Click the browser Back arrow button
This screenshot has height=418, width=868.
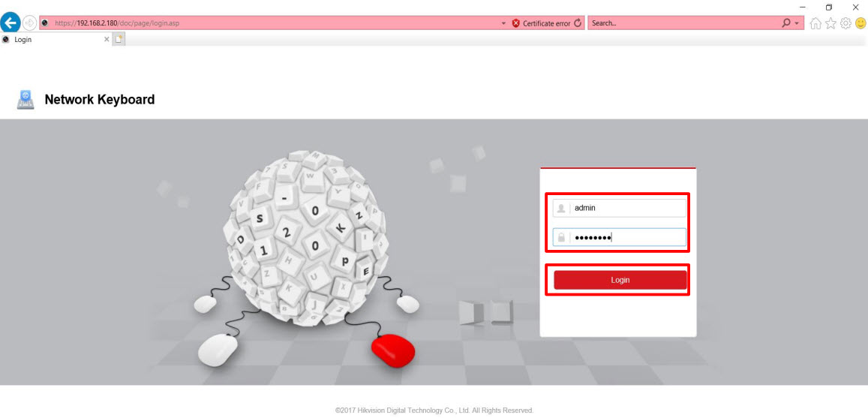11,23
